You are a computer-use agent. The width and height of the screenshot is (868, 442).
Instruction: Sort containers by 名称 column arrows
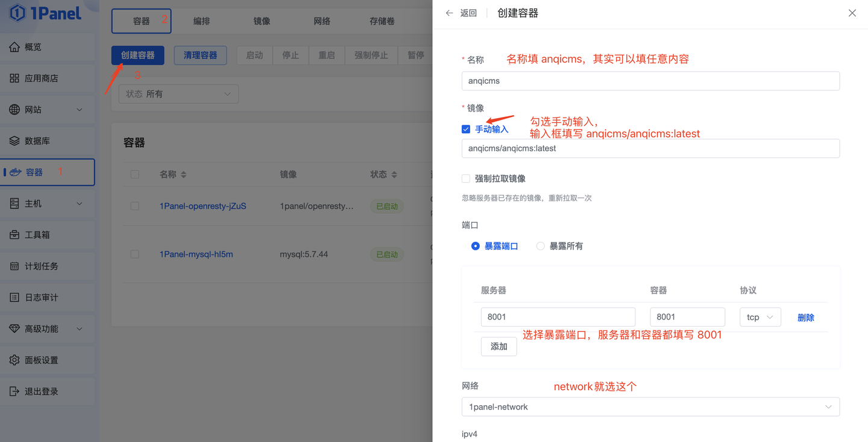tap(183, 175)
